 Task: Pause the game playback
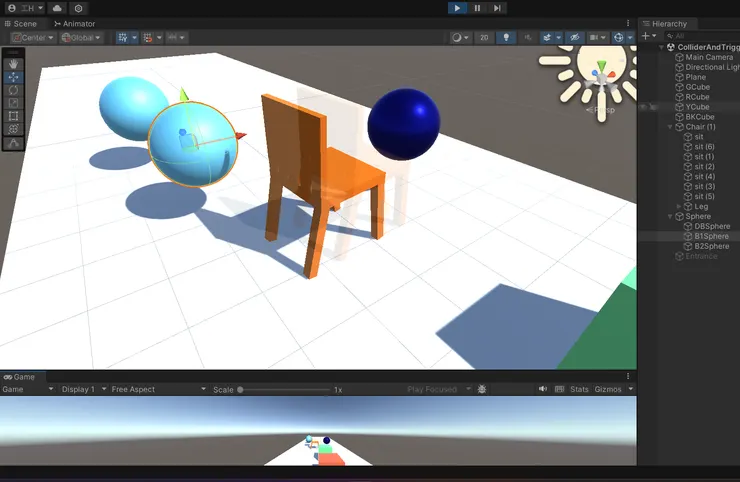[x=477, y=8]
